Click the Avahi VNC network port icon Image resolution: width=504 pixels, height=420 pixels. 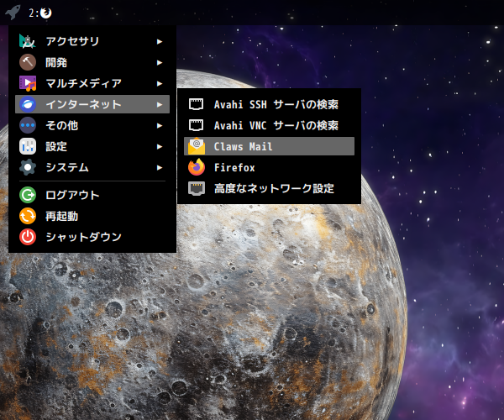[x=196, y=125]
